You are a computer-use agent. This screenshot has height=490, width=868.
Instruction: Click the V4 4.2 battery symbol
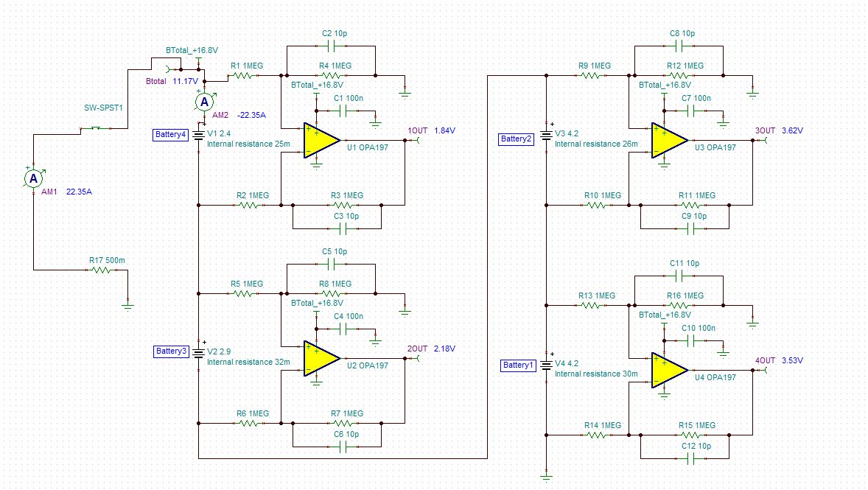click(547, 365)
